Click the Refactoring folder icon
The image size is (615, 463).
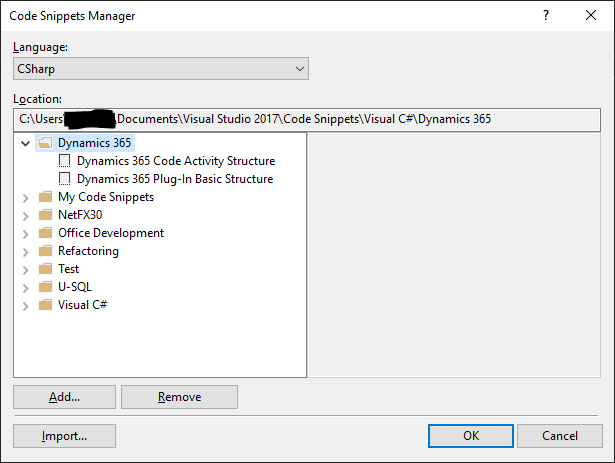click(45, 251)
